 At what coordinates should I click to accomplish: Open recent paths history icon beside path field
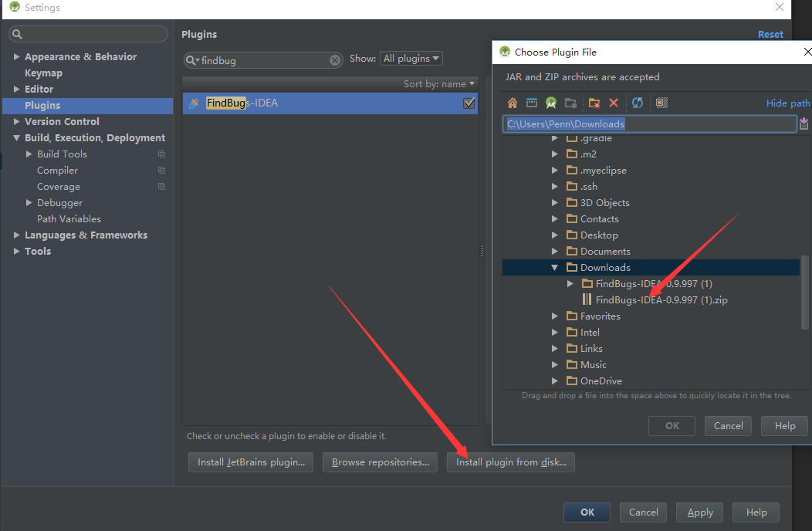(x=804, y=123)
